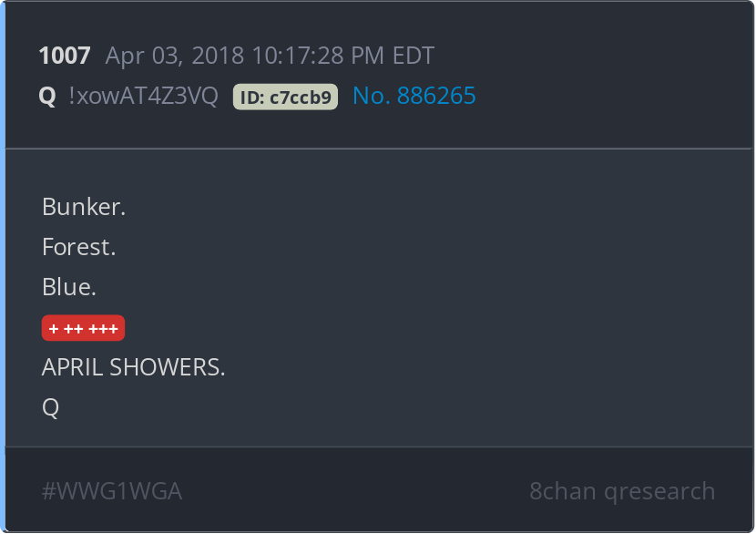Click the APRIL SHOWERS. text
Image resolution: width=756 pixels, height=534 pixels.
point(134,367)
